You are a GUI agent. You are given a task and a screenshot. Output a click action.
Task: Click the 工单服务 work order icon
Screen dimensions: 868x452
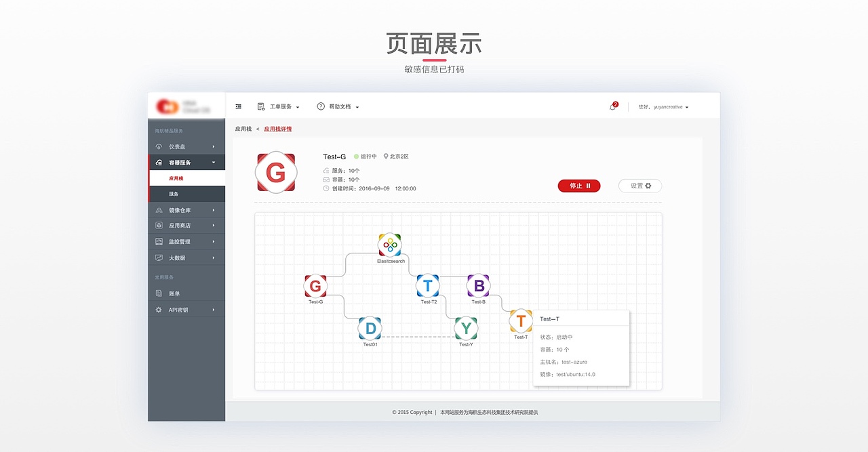(261, 106)
